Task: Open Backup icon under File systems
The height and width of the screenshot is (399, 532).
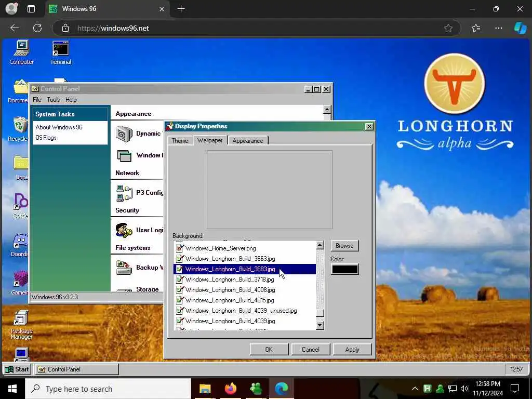Action: tap(124, 268)
